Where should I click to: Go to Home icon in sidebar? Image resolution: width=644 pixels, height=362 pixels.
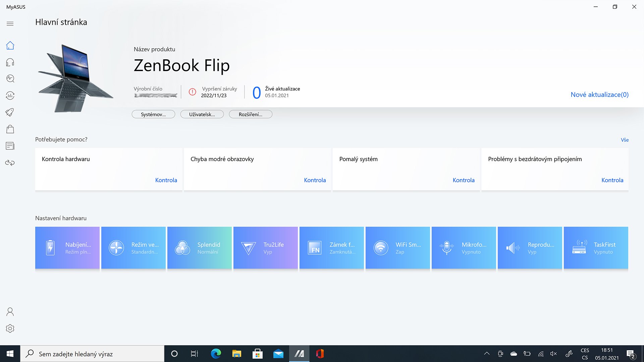pos(10,45)
